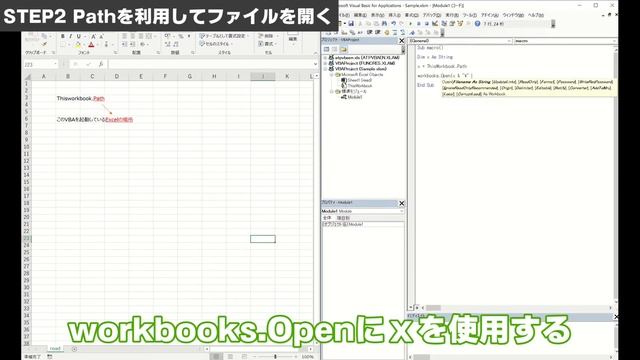Image resolution: width=640 pixels, height=360 pixels.
Task: Click the 'read' sheet tab
Action: [x=55, y=349]
